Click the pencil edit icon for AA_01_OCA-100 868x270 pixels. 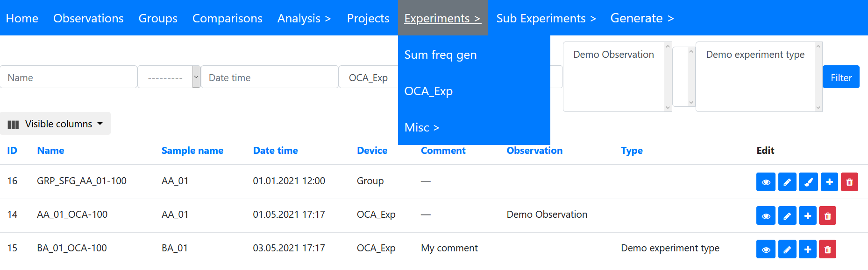click(x=787, y=216)
